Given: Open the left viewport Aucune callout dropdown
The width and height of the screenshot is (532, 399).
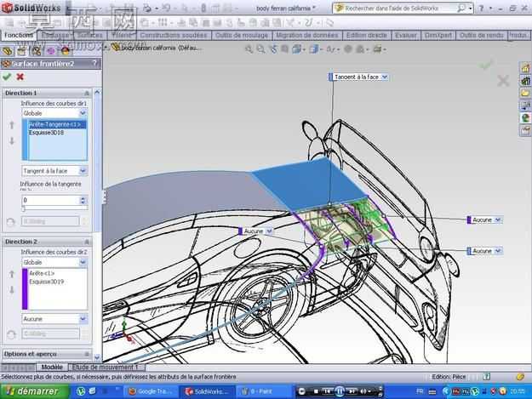Looking at the screenshot, I should tap(269, 231).
